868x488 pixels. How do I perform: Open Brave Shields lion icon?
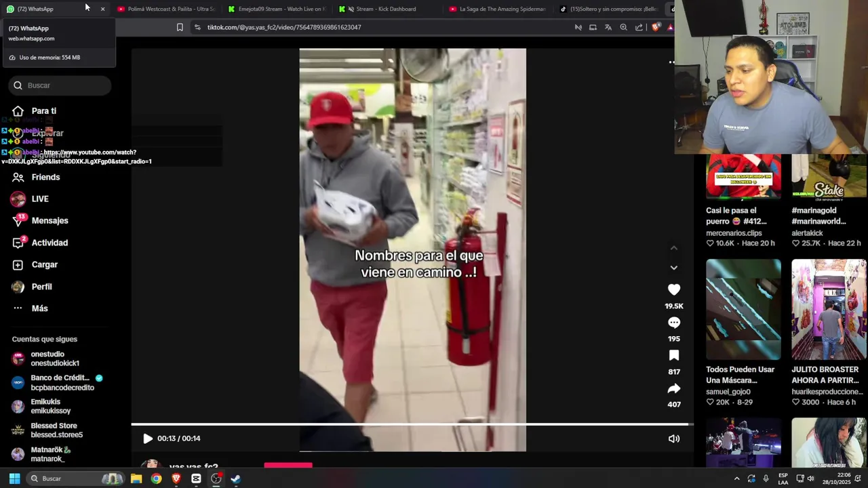coord(656,27)
